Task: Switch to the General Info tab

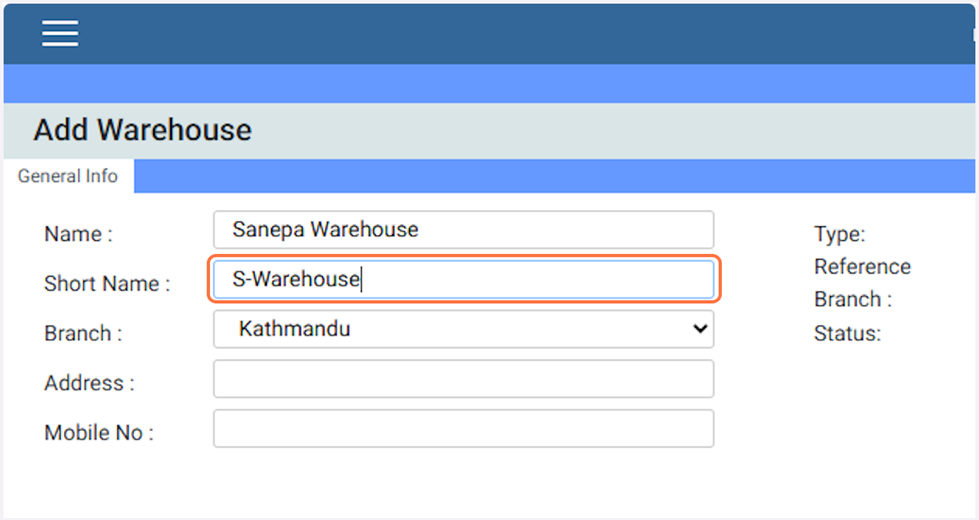Action: click(68, 176)
